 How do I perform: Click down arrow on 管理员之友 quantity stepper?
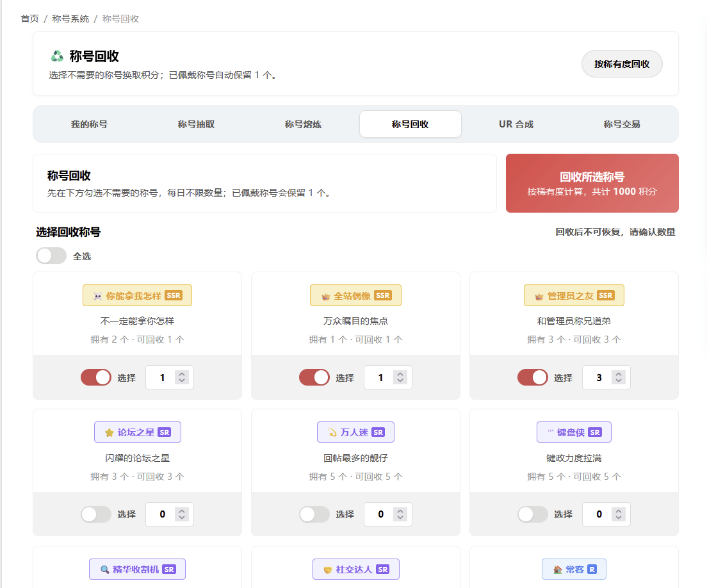pyautogui.click(x=619, y=380)
